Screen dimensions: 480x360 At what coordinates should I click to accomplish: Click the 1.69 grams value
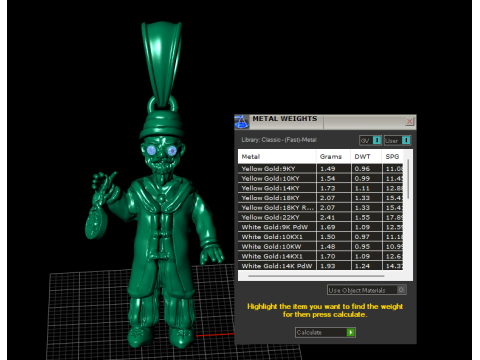pos(328,227)
